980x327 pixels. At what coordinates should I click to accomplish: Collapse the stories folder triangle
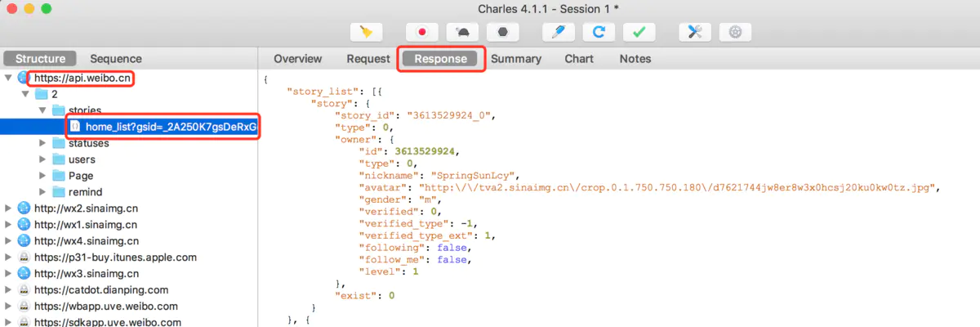(42, 110)
